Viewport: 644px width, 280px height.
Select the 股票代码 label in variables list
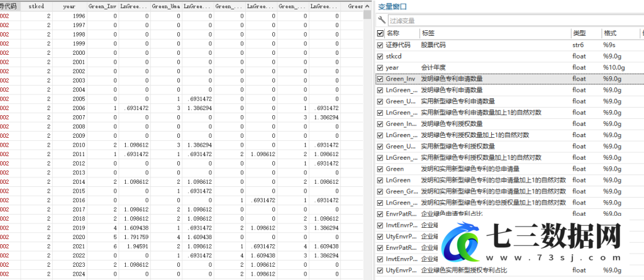[433, 45]
